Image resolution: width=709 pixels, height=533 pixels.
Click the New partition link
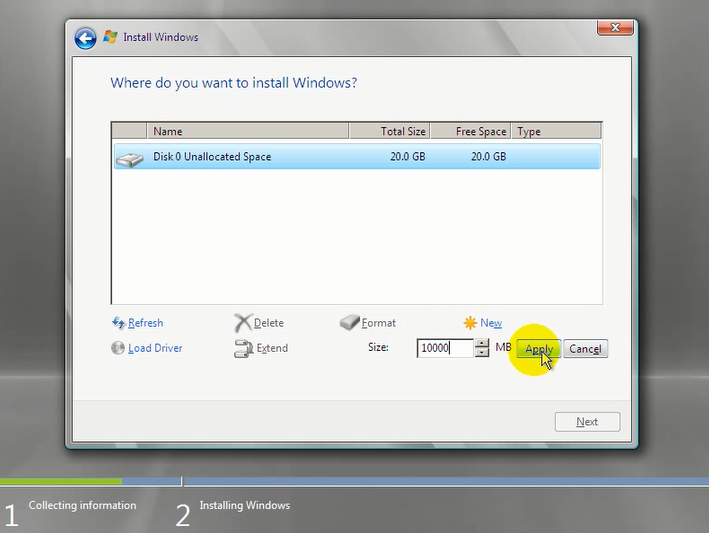(x=491, y=323)
